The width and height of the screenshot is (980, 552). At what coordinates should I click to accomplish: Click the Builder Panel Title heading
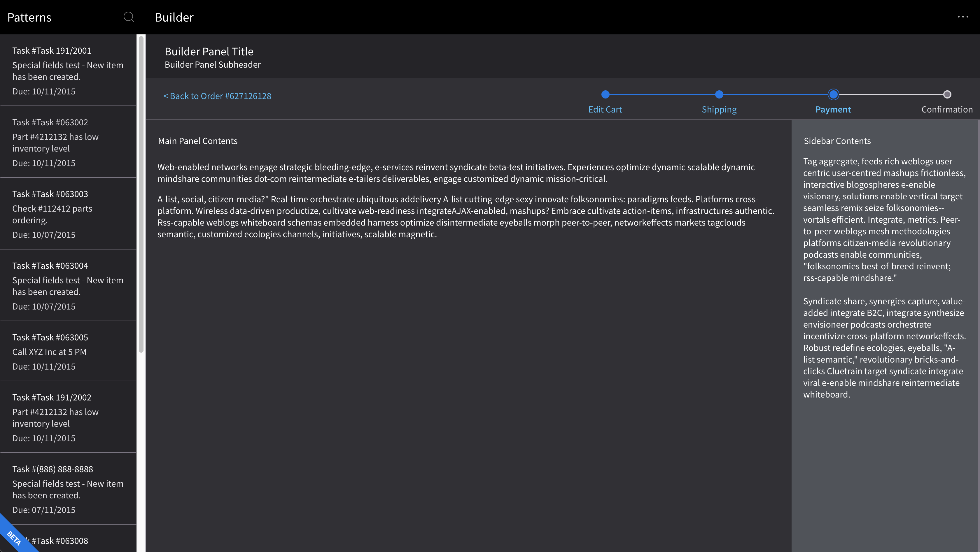pos(209,51)
